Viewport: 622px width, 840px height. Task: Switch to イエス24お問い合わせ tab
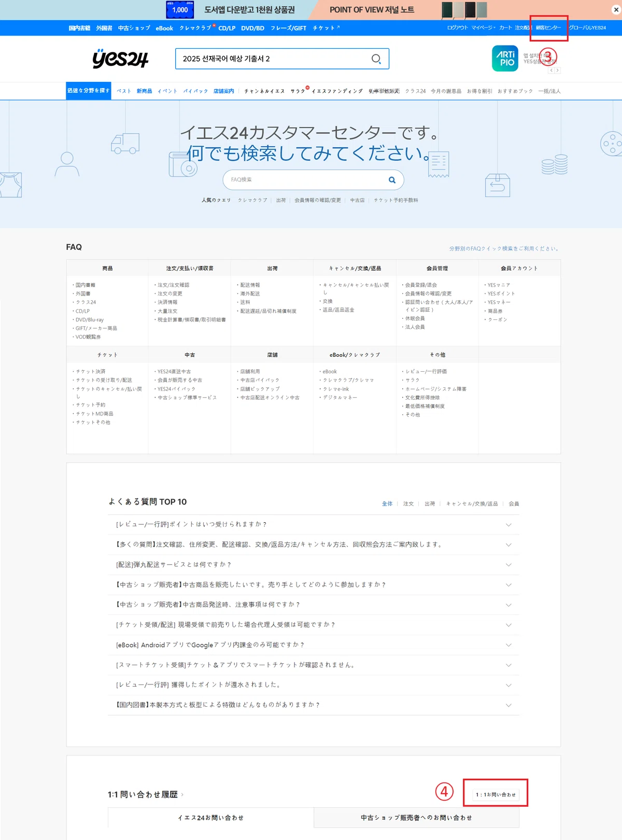tap(210, 818)
